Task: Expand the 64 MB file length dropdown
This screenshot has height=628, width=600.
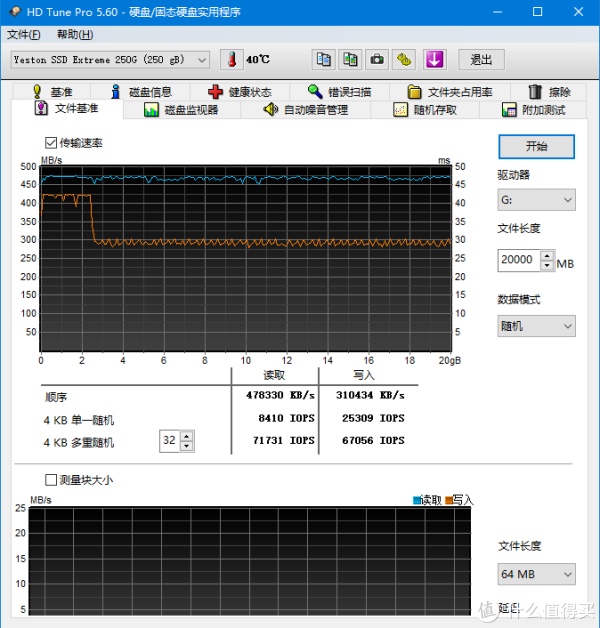Action: [536, 574]
